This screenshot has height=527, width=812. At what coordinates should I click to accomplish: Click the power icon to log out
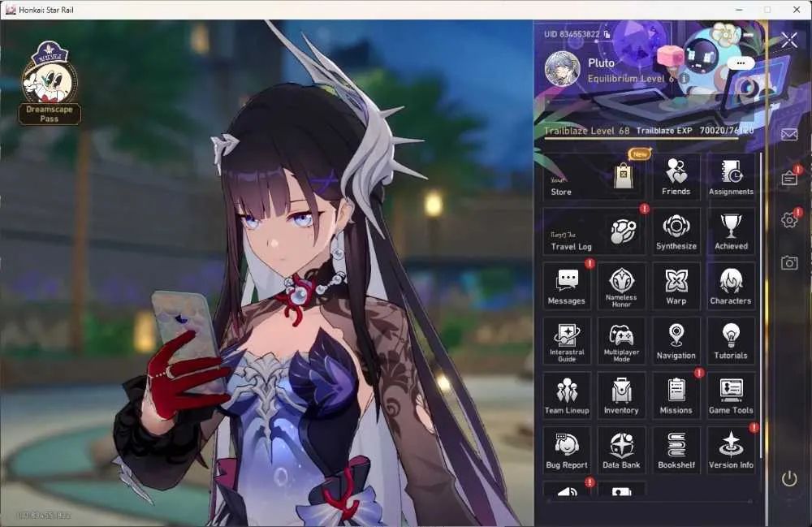click(789, 478)
